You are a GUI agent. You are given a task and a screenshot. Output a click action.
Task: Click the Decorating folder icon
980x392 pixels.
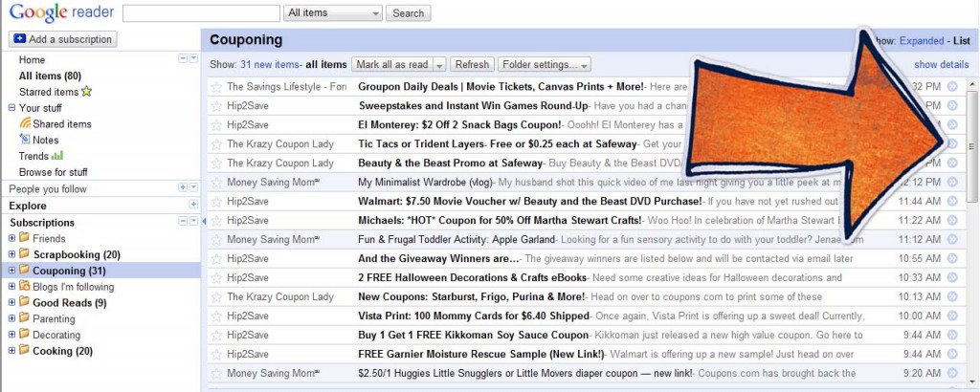pos(24,335)
